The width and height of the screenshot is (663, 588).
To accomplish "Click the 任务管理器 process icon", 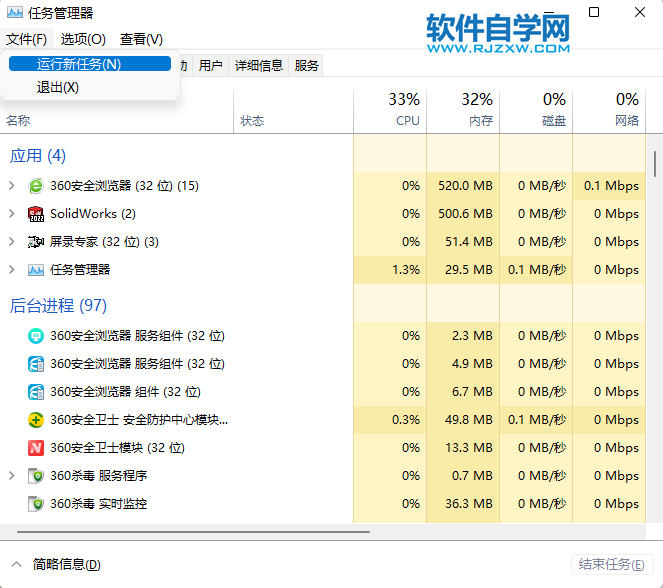I will [36, 270].
